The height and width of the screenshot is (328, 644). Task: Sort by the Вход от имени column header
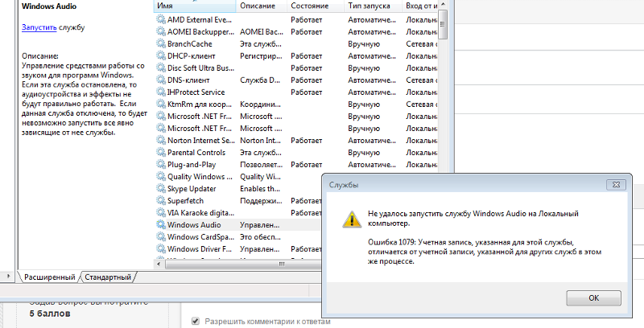pyautogui.click(x=420, y=6)
